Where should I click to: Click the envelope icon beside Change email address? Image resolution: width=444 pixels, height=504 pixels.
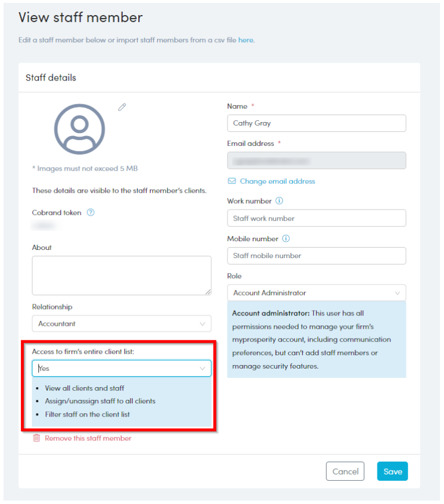(x=232, y=181)
